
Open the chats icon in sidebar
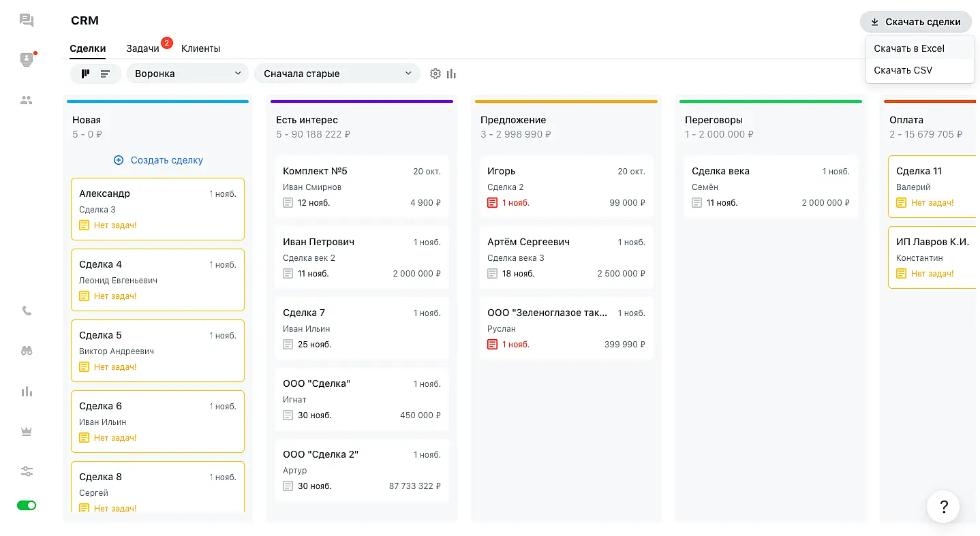click(x=27, y=20)
